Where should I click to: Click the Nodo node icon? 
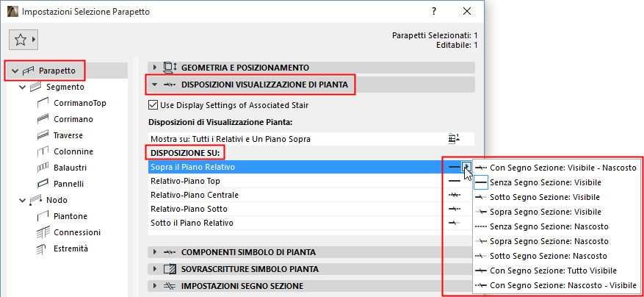36,200
